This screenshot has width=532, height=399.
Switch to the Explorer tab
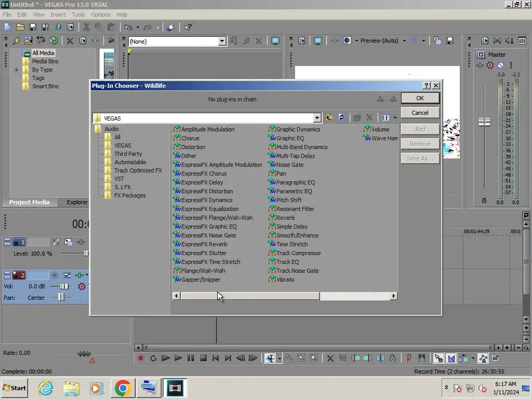coord(77,202)
